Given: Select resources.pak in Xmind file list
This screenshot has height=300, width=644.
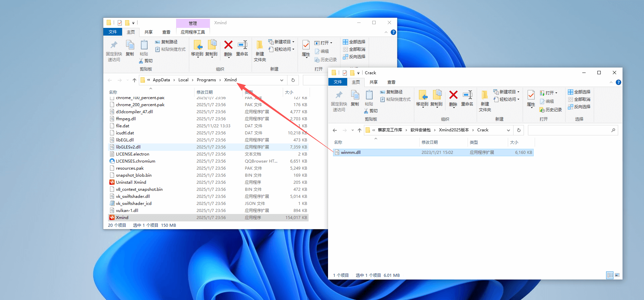Looking at the screenshot, I should 208,168.
